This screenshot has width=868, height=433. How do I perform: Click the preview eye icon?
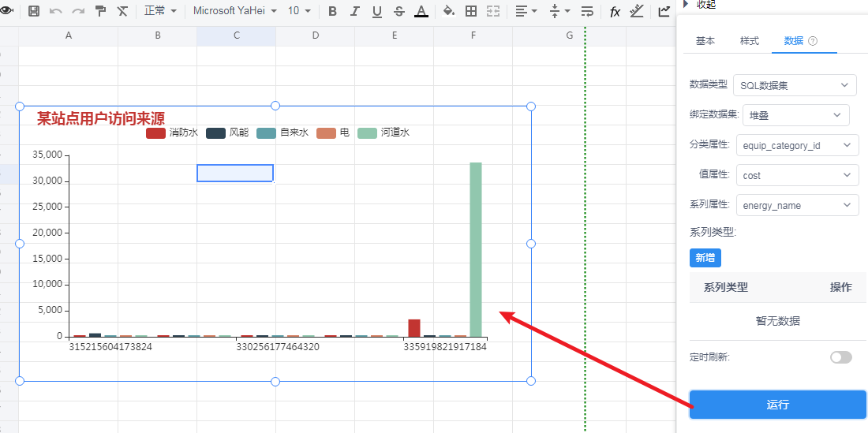6,11
